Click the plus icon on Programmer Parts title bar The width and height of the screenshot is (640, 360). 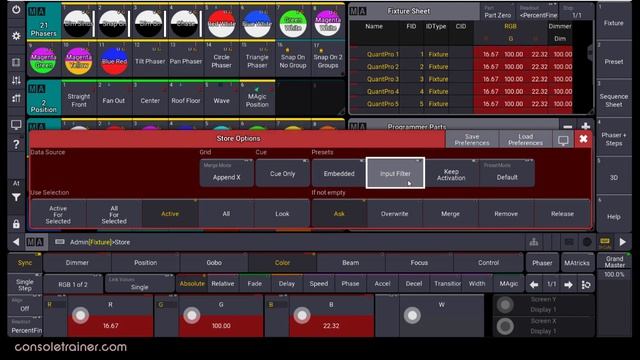tap(585, 127)
